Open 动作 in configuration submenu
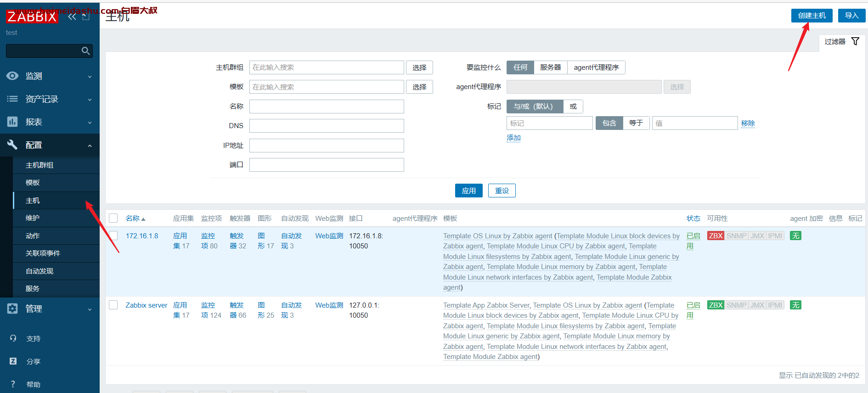This screenshot has height=393, width=868. click(x=56, y=236)
